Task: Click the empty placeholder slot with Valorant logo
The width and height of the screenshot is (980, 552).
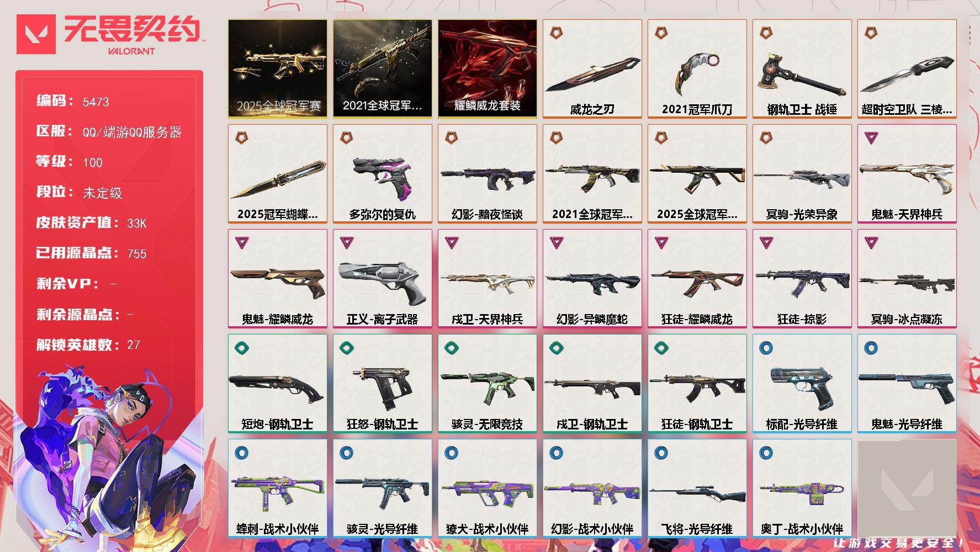Action: pyautogui.click(x=907, y=489)
